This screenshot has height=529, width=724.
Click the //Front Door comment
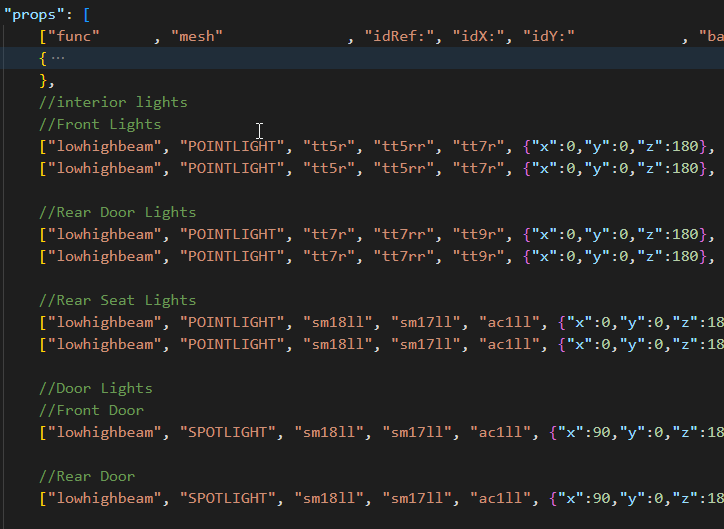point(91,410)
